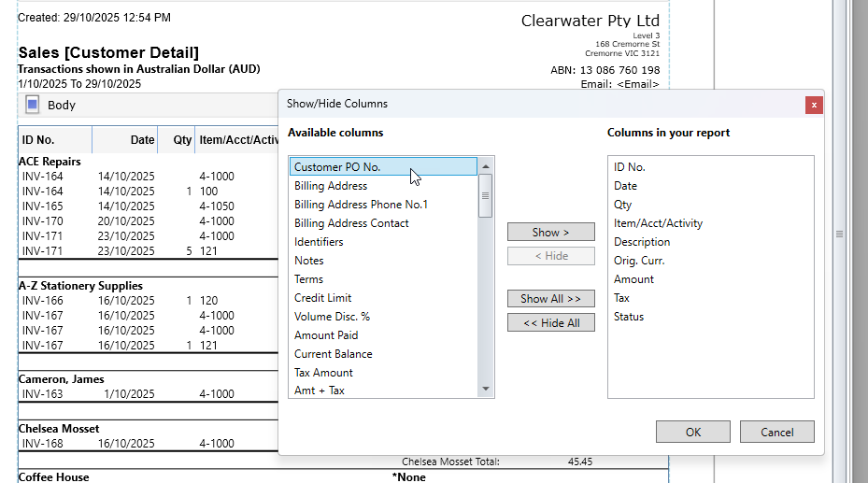Choose Credit Limit from available columns
This screenshot has width=868, height=483.
322,298
